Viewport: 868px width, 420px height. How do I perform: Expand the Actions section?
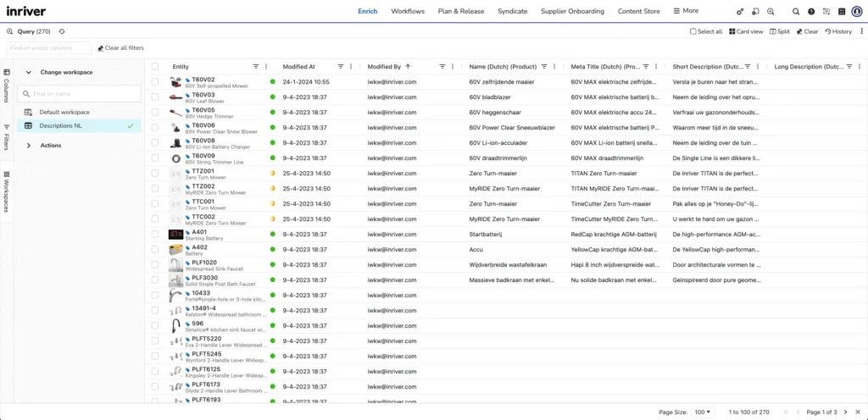pyautogui.click(x=28, y=146)
